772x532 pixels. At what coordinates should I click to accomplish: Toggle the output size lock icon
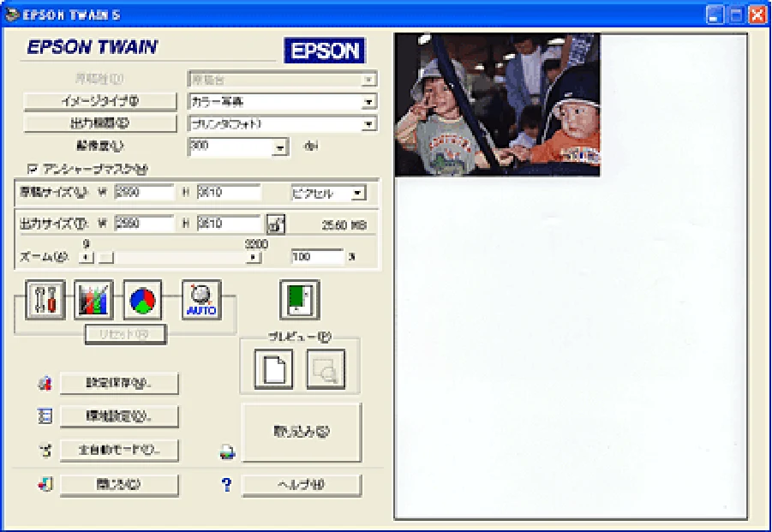pos(276,224)
